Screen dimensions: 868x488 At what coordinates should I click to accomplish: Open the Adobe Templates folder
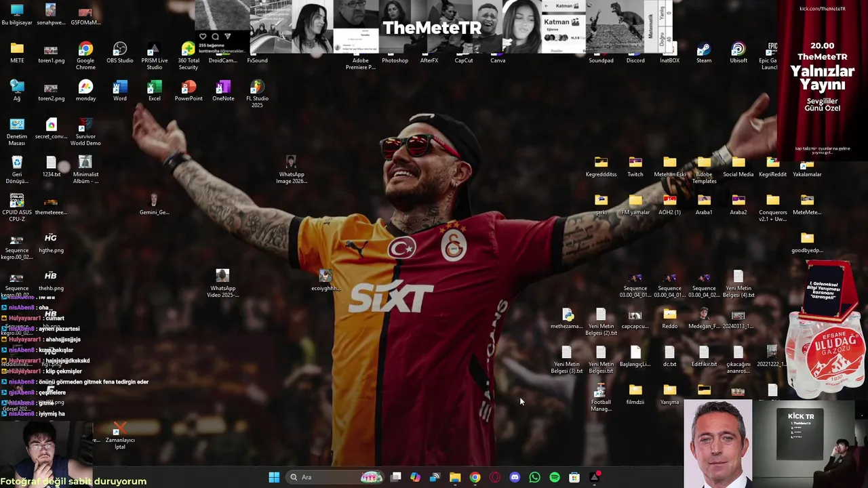click(x=704, y=169)
